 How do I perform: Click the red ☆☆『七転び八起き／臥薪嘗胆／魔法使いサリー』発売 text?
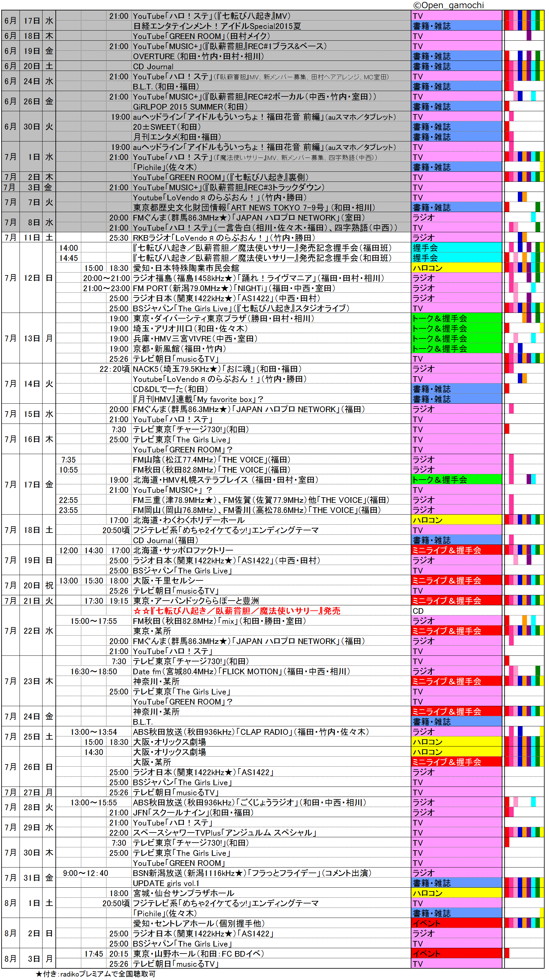pos(237,611)
